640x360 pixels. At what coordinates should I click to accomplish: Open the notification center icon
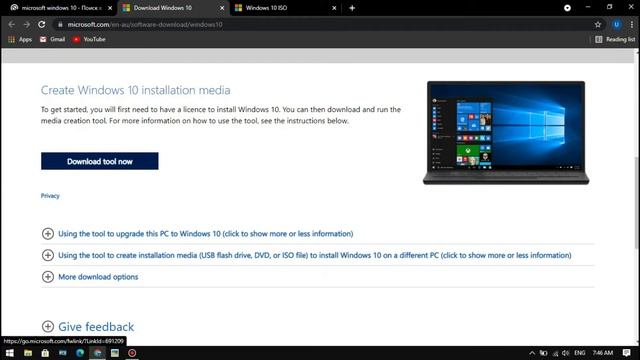click(x=627, y=353)
